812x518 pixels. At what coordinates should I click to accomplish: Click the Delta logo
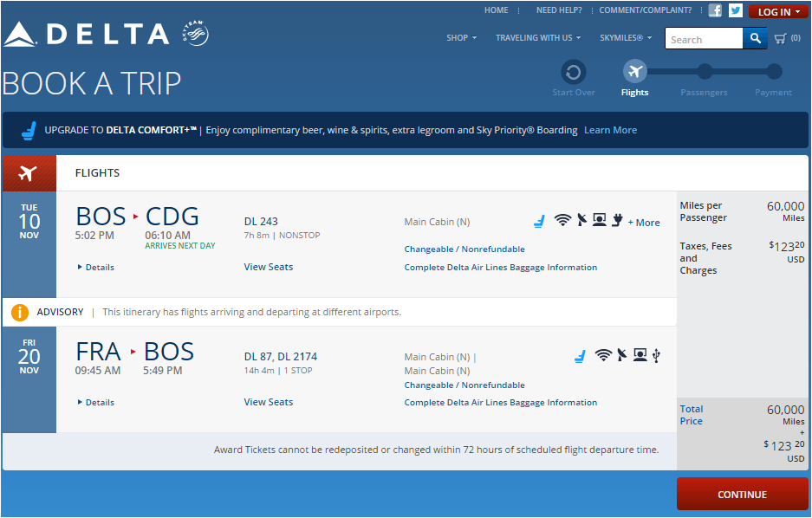pyautogui.click(x=87, y=35)
